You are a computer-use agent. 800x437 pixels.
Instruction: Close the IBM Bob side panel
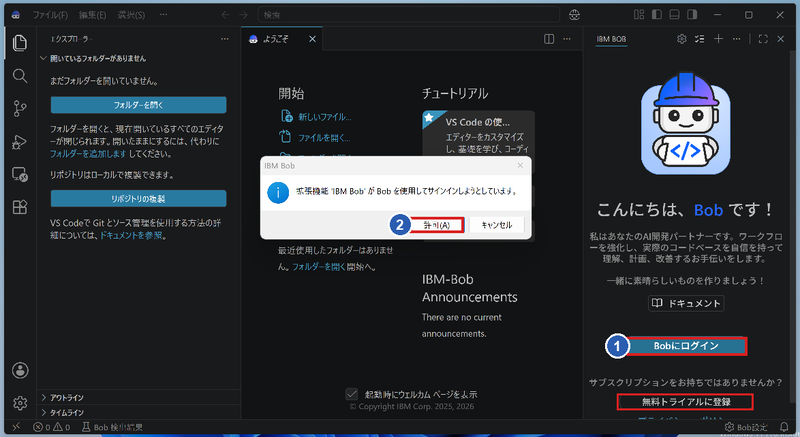coord(781,39)
